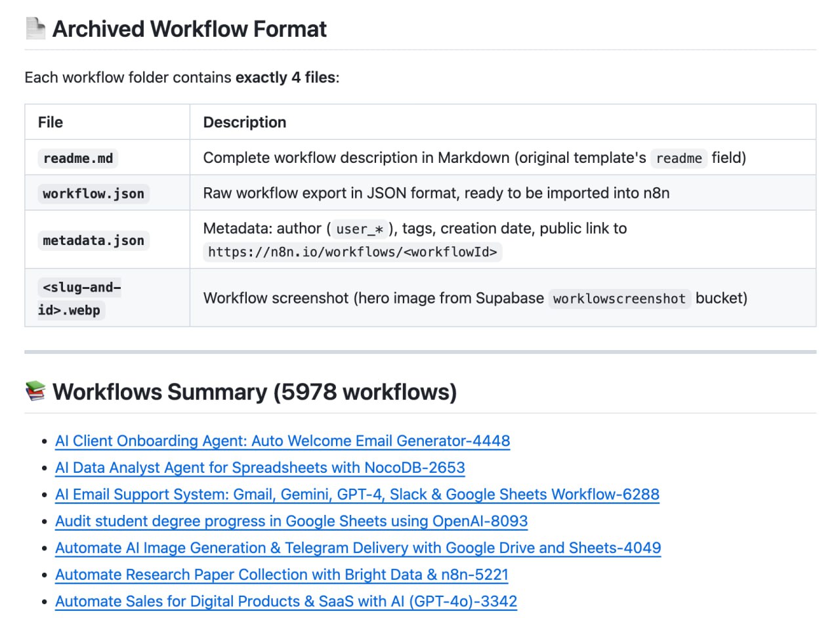Image resolution: width=840 pixels, height=618 pixels.
Task: Open the AI Data Analyst Agent NocoDB link
Action: pos(260,468)
